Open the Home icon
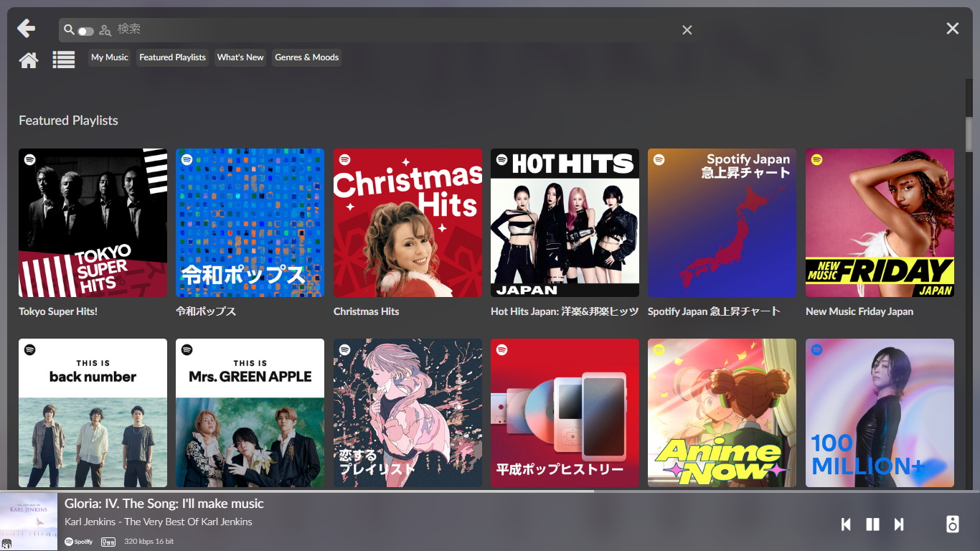Viewport: 980px width, 551px height. coord(29,60)
